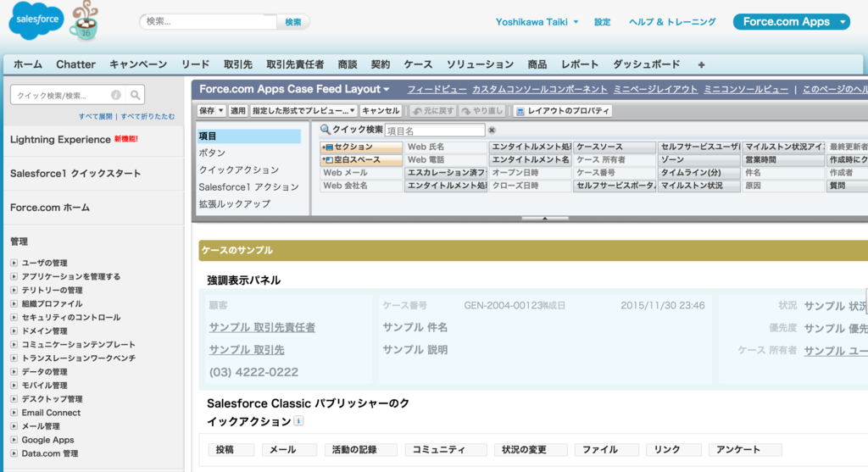868x472 pixels.
Task: Collapse the palette using the handle arrow
Action: pyautogui.click(x=545, y=218)
